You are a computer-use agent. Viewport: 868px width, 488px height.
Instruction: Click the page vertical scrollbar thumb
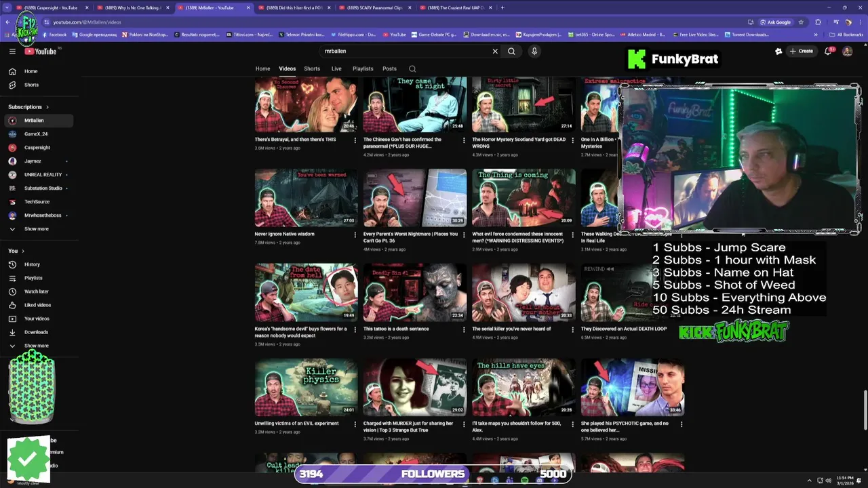[864, 410]
